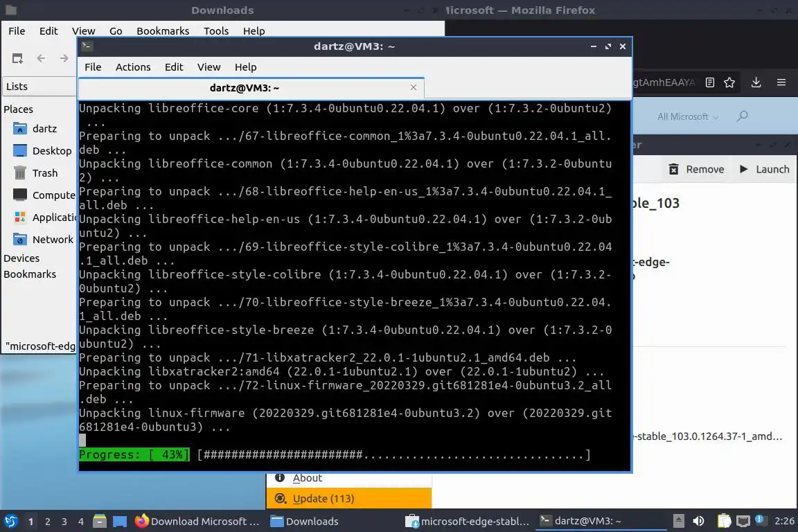
Task: Launch the file manager from the taskbar quick launch
Action: point(100,522)
